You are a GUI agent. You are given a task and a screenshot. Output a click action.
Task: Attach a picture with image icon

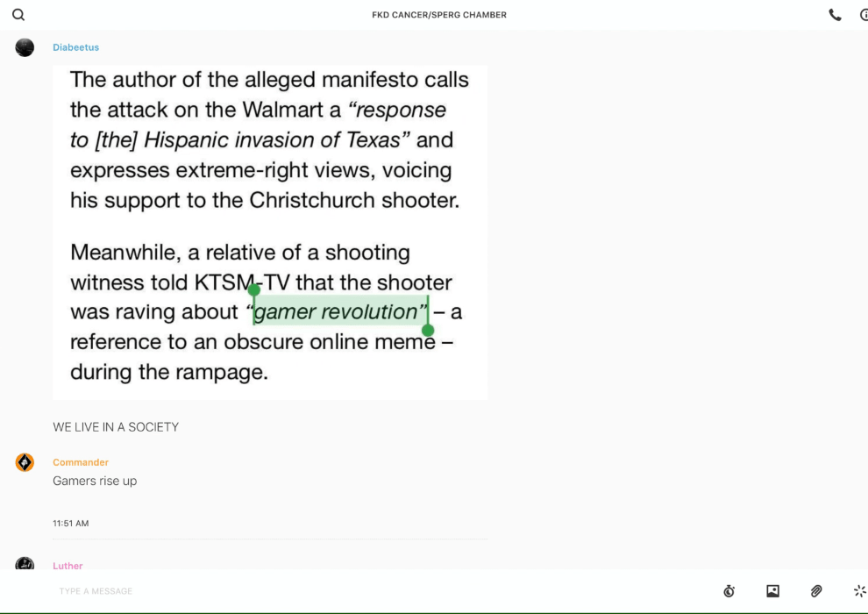772,591
